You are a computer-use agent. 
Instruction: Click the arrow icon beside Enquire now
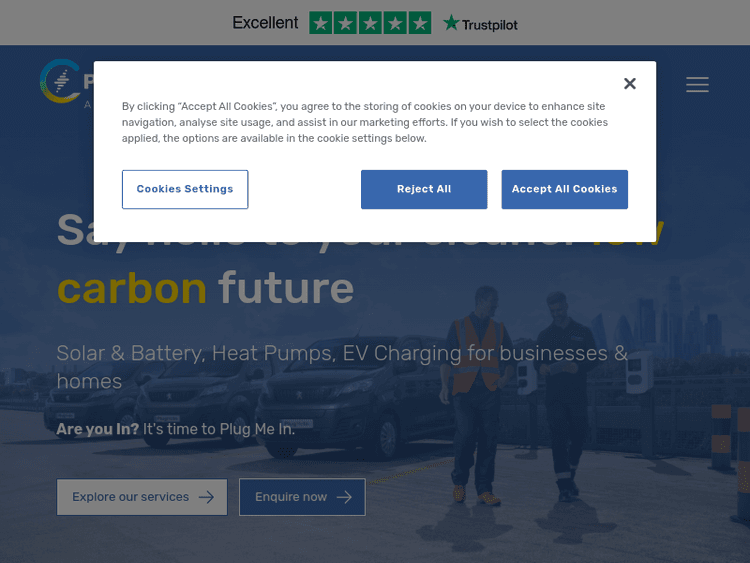[344, 497]
